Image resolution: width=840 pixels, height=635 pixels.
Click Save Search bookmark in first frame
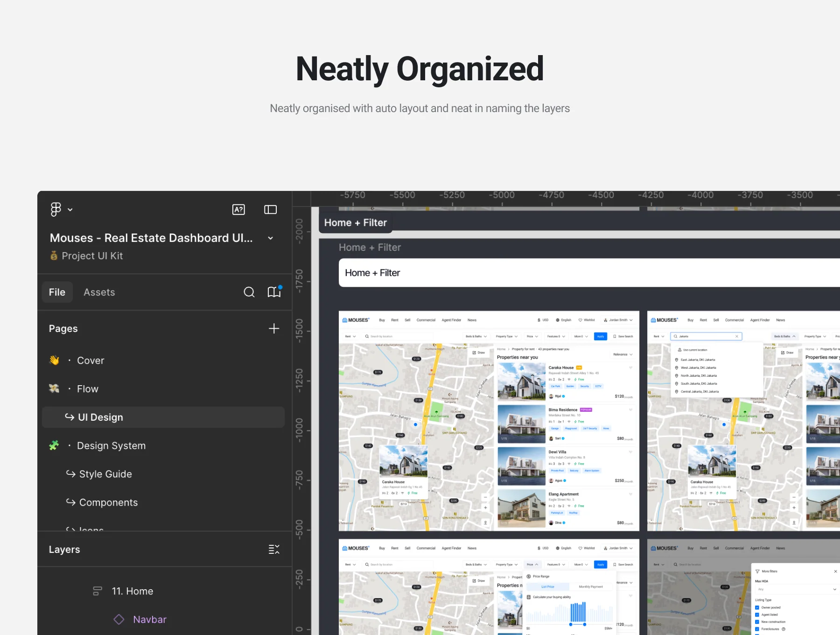click(x=623, y=336)
